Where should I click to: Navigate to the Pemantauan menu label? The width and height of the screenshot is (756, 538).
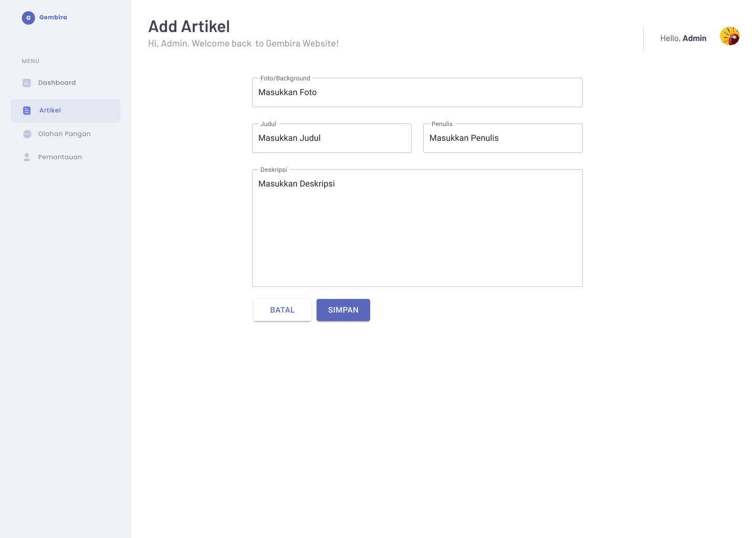coord(60,157)
